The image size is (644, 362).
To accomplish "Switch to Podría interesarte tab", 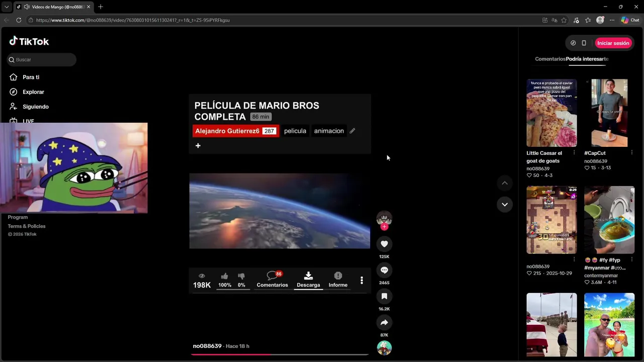I will point(587,59).
